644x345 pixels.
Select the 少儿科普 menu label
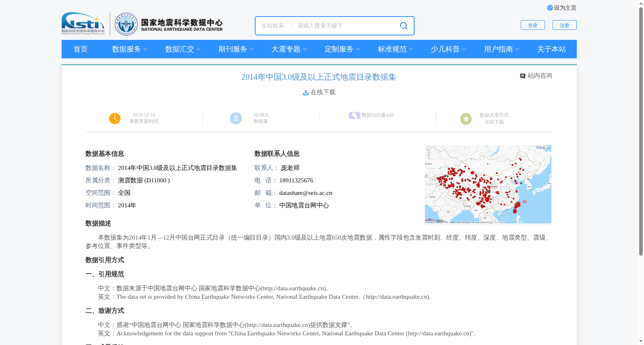pos(445,49)
